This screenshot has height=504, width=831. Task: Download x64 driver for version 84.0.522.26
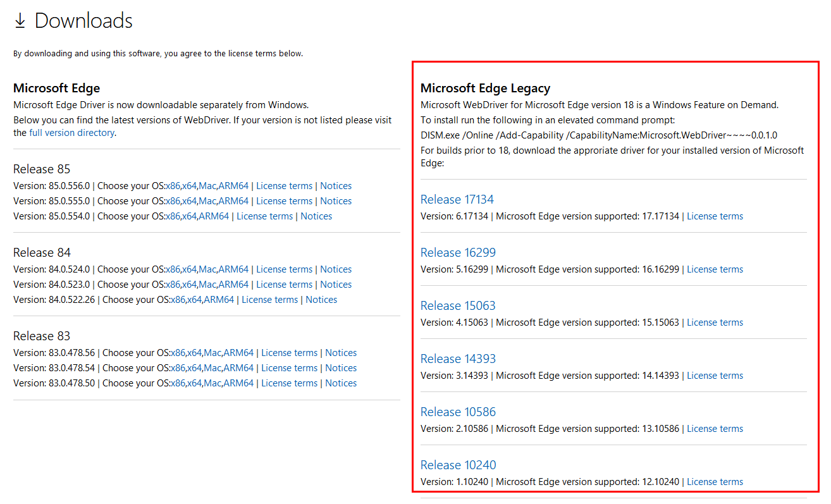[x=194, y=300]
